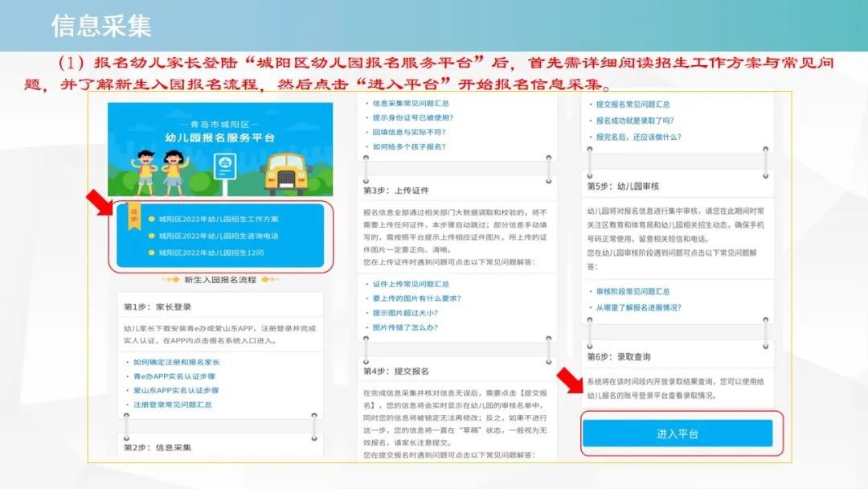Viewport: 868px width, 489px height.
Task: Select 如何给多个孩子报名? question link
Action: click(409, 146)
